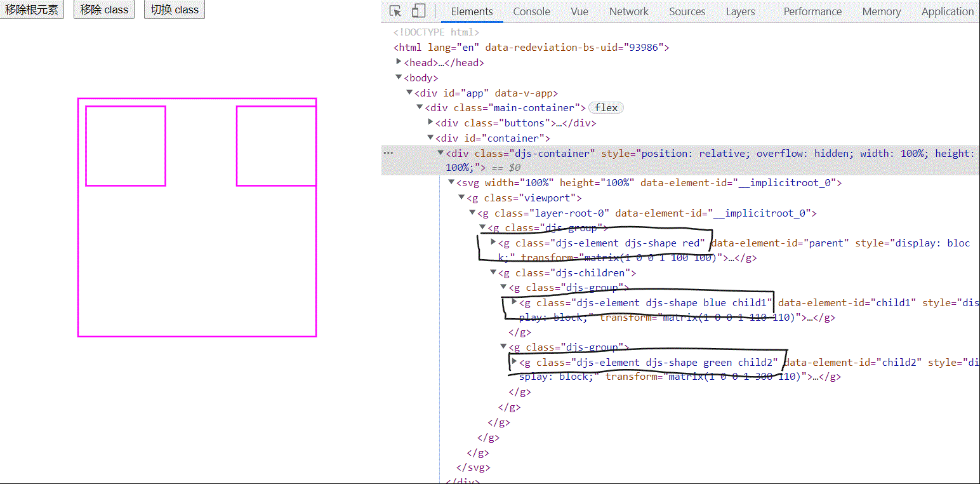This screenshot has height=484, width=980.
Task: Click the flex badge on main-container
Action: (606, 108)
